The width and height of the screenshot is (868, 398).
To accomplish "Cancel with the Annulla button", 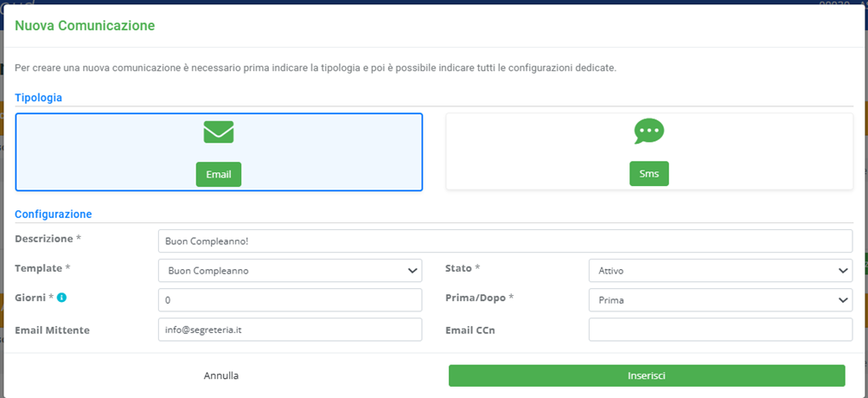I will (221, 376).
